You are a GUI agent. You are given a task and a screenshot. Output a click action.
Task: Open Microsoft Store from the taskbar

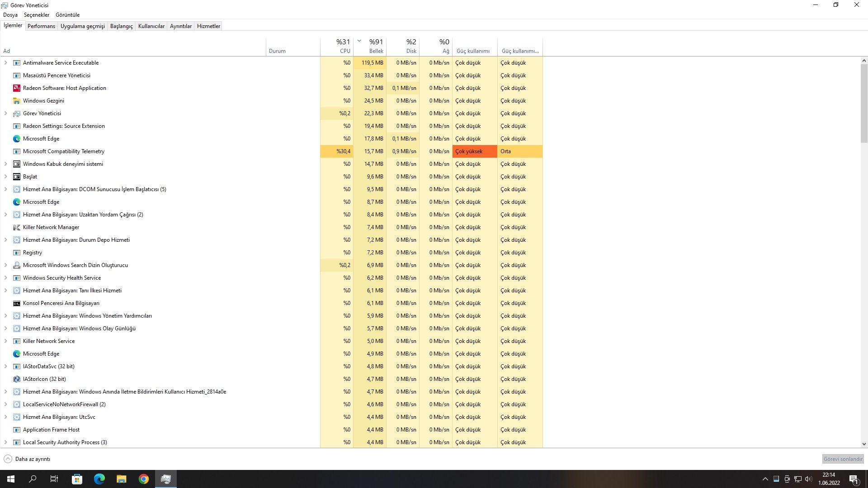(77, 479)
